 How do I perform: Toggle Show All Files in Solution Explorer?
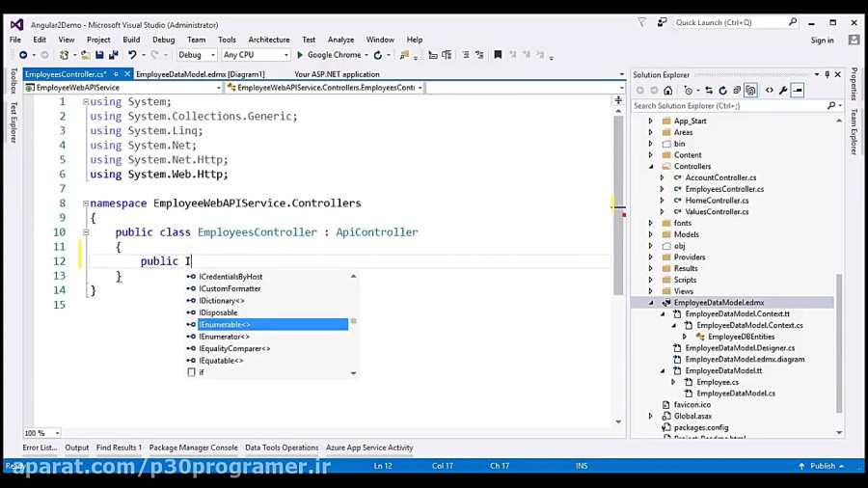tap(750, 91)
